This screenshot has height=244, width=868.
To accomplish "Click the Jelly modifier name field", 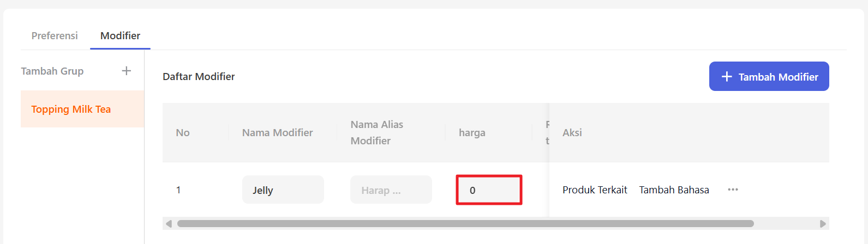I will coord(283,190).
